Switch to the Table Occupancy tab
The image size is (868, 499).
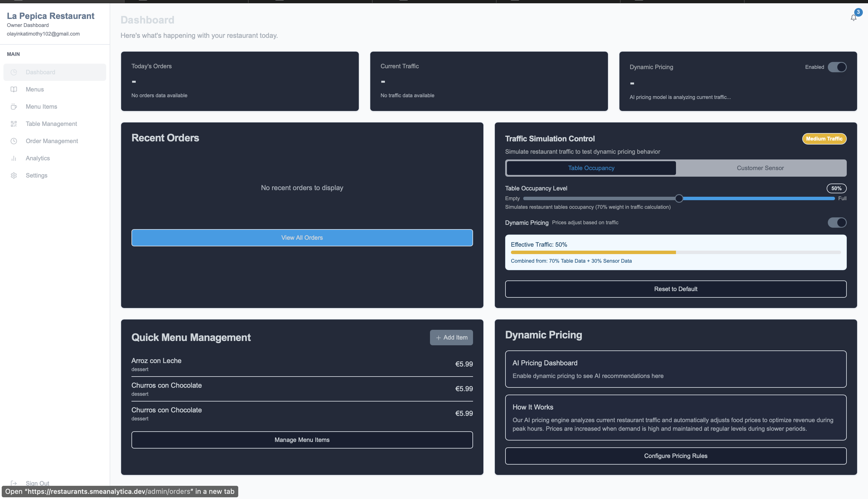pos(591,168)
